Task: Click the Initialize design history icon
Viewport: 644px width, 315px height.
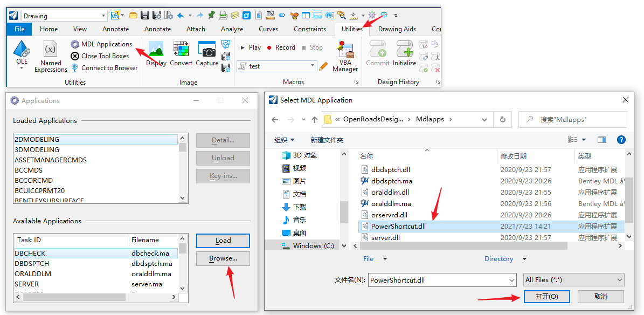Action: (404, 53)
